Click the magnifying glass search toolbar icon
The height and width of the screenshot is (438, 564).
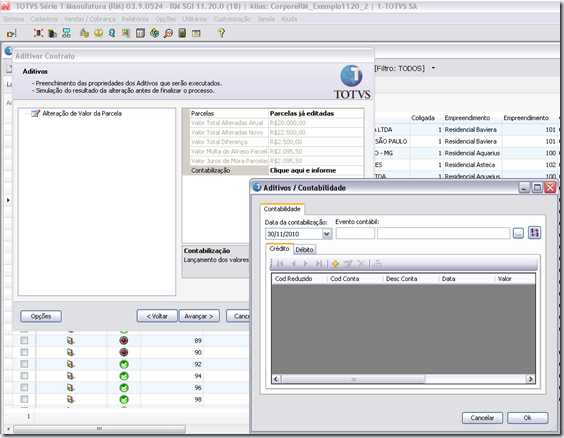[x=168, y=33]
